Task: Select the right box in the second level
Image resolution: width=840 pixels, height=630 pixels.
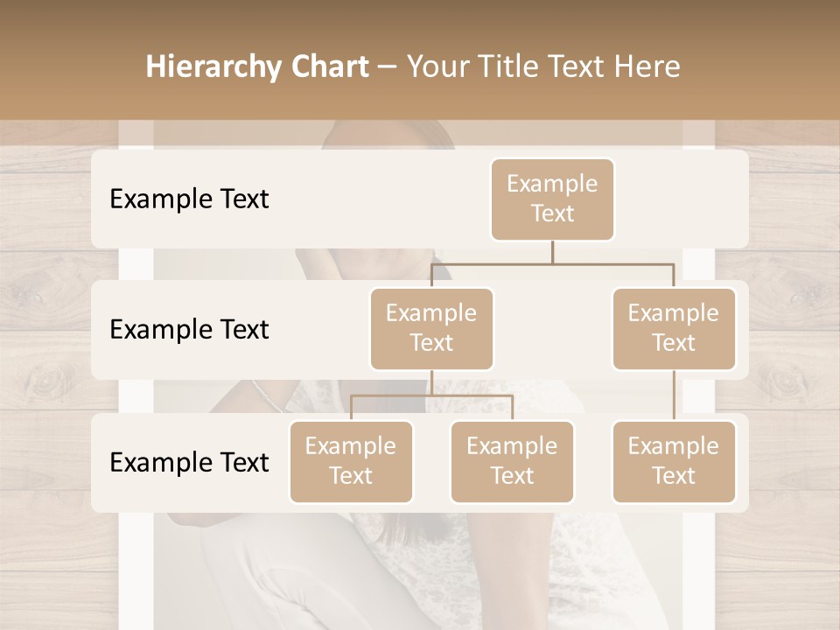Action: pos(673,328)
